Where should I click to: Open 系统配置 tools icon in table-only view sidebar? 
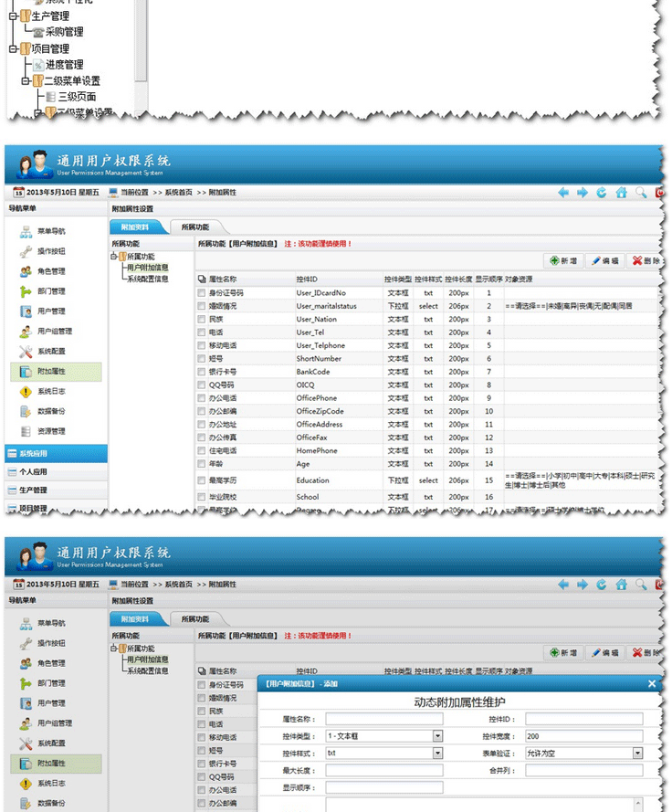point(26,352)
